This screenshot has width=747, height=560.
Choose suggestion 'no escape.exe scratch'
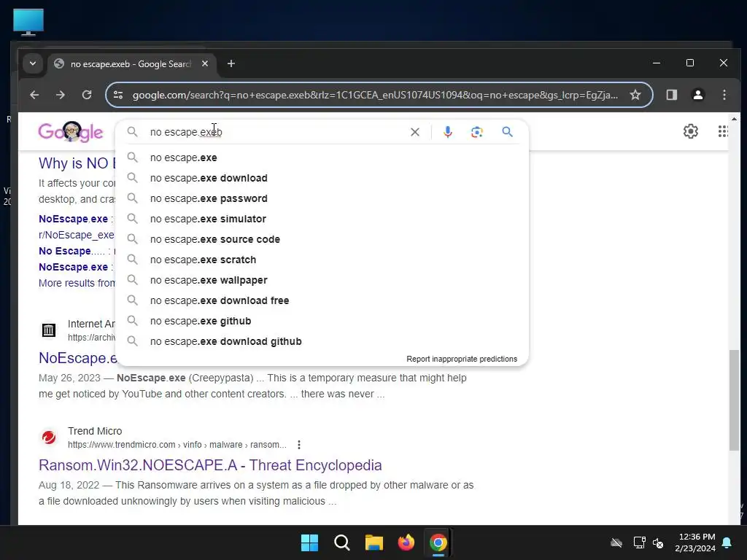pos(322,260)
